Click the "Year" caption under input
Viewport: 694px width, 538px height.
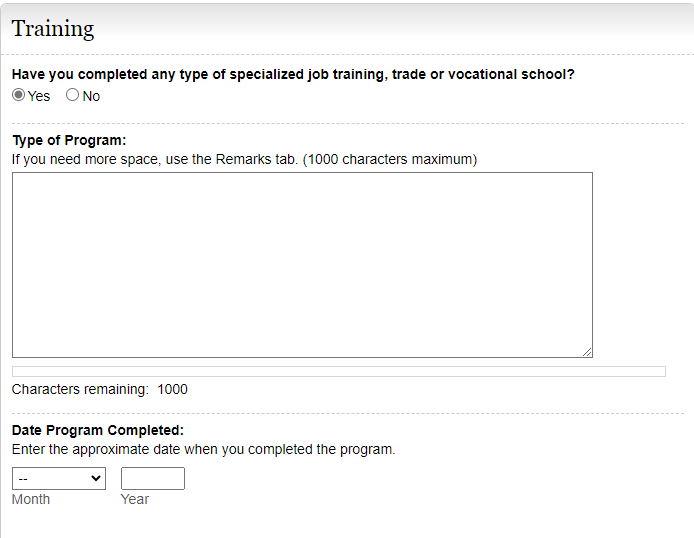click(x=135, y=499)
